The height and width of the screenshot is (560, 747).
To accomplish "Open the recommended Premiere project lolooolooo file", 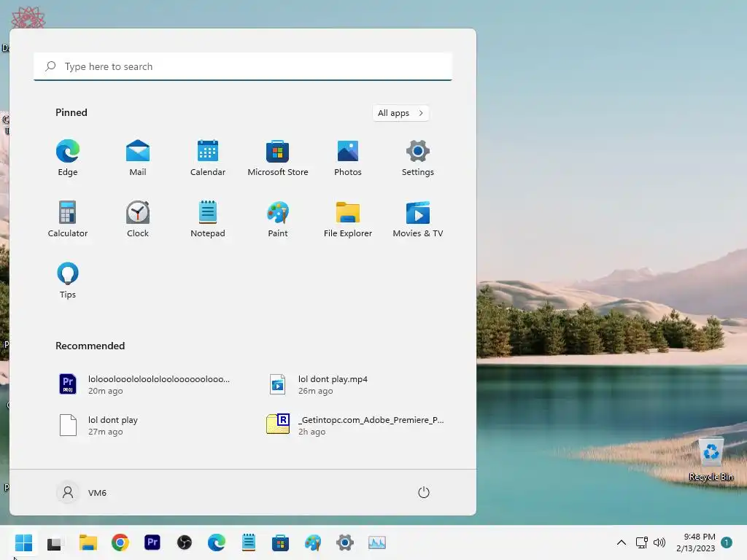I will coord(145,384).
